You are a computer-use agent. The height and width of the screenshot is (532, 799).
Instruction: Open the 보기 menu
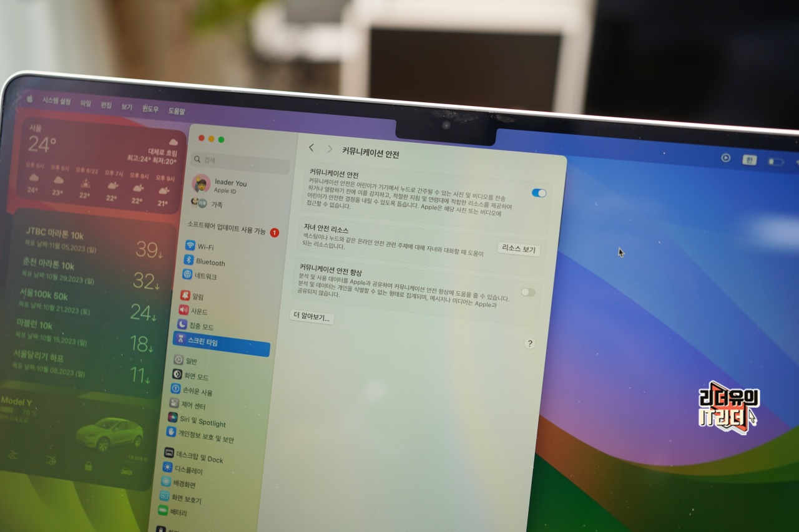tap(127, 107)
